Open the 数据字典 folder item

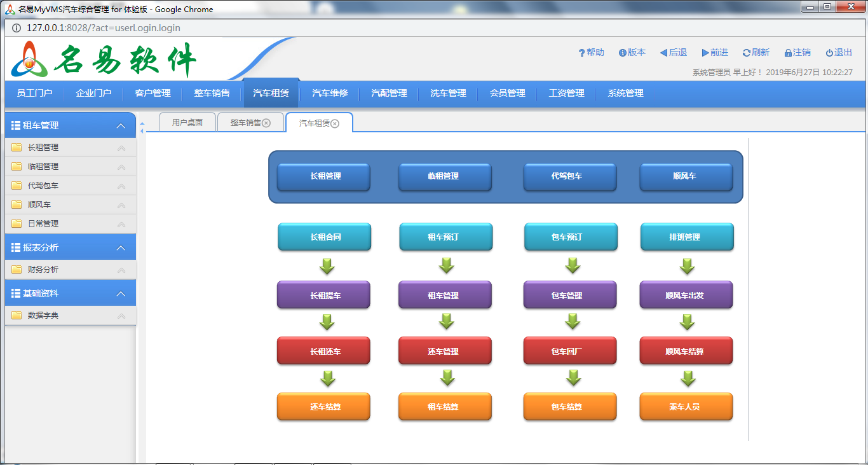43,316
